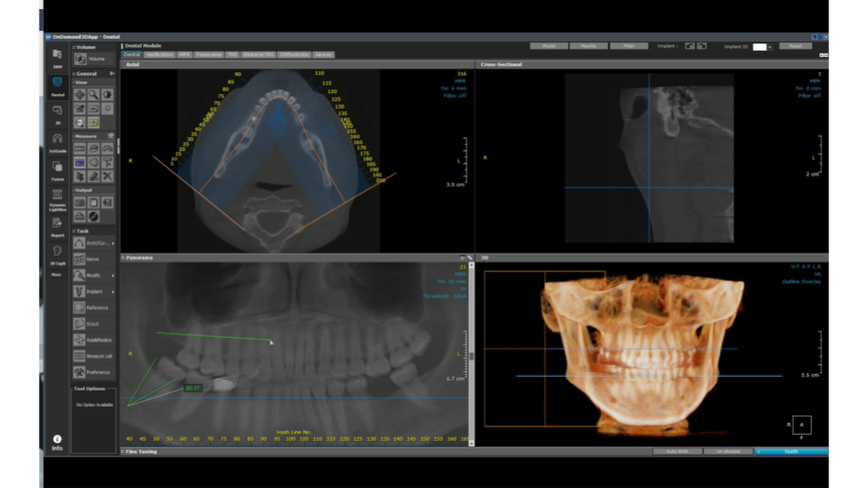Click the Model button
The image size is (868, 488).
549,46
